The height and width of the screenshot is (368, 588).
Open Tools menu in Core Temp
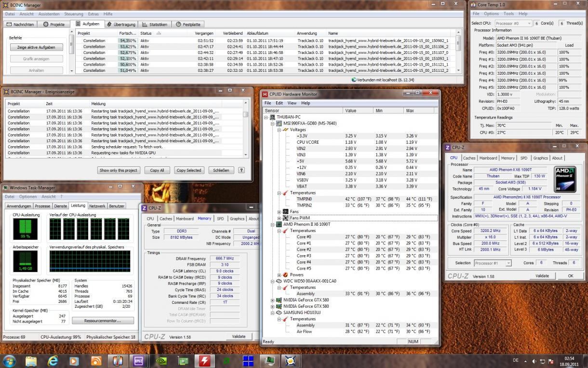click(508, 14)
